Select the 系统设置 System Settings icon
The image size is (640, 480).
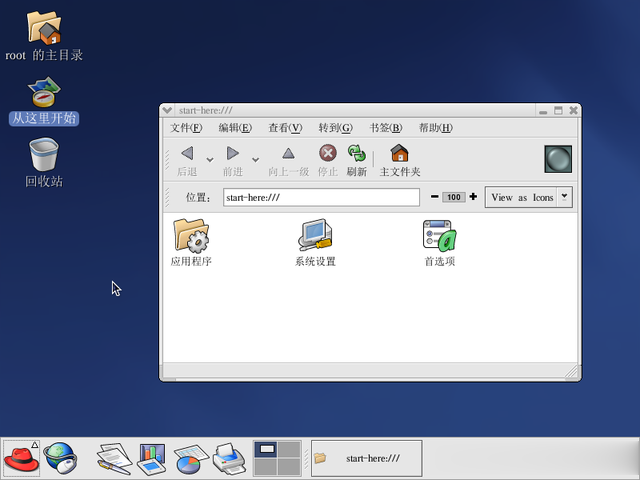pos(315,236)
